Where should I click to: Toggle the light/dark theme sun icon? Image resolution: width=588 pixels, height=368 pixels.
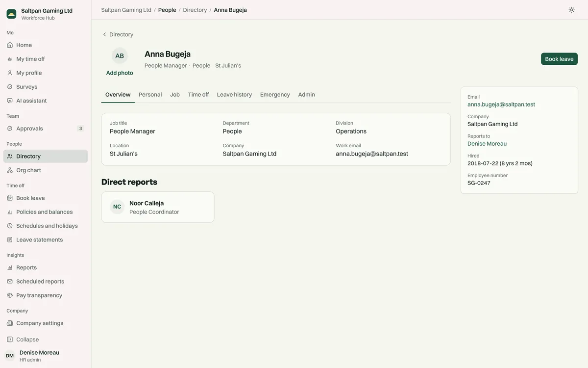(x=571, y=10)
